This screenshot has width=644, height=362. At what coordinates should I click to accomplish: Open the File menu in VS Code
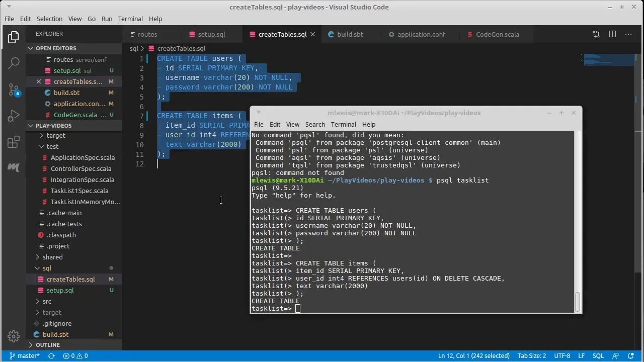click(9, 19)
